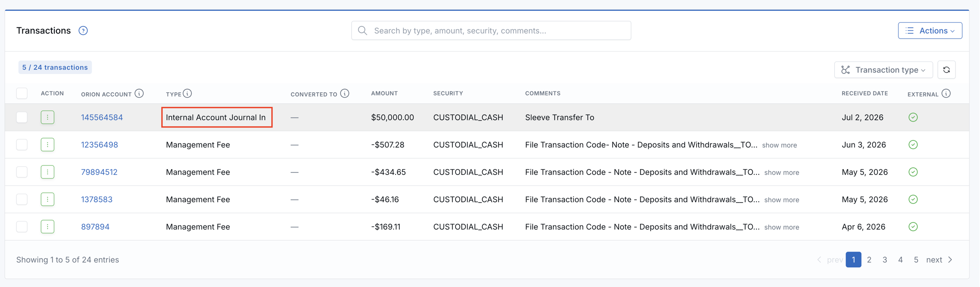Image resolution: width=980 pixels, height=287 pixels.
Task: Check the row for account 12356498
Action: (22, 145)
